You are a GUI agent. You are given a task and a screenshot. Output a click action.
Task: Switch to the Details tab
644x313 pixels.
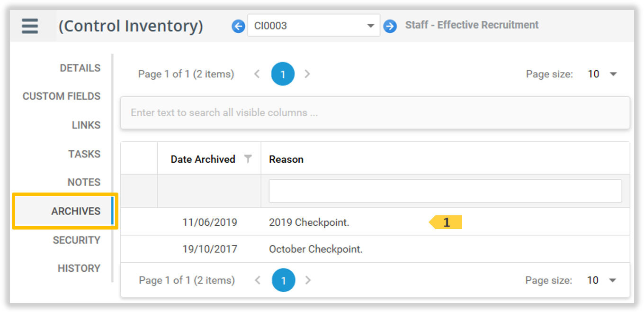(x=80, y=68)
